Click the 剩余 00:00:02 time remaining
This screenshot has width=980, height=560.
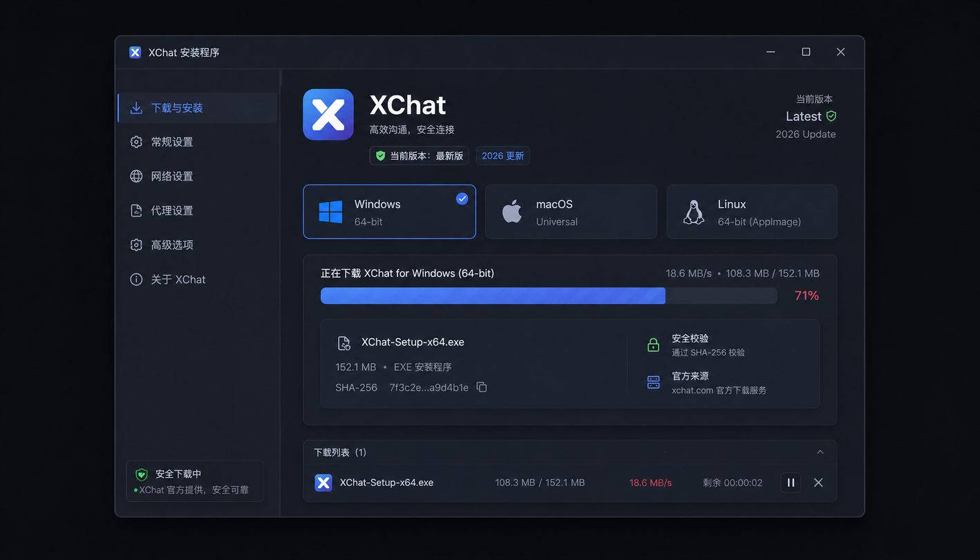pyautogui.click(x=733, y=483)
